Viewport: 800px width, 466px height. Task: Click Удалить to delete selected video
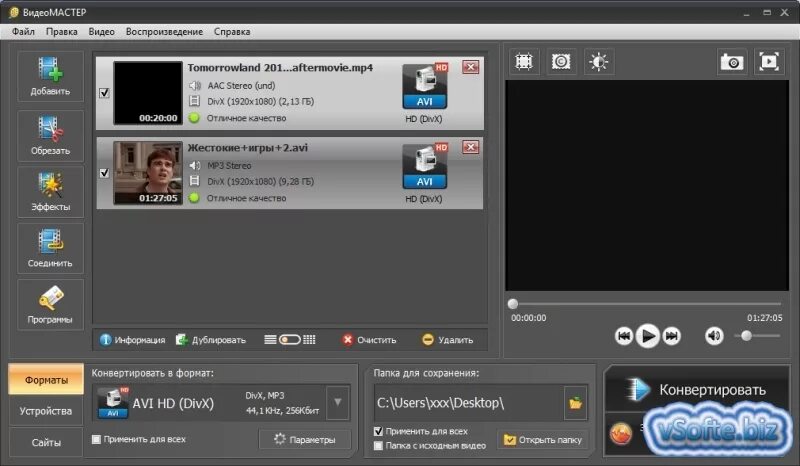coord(448,340)
